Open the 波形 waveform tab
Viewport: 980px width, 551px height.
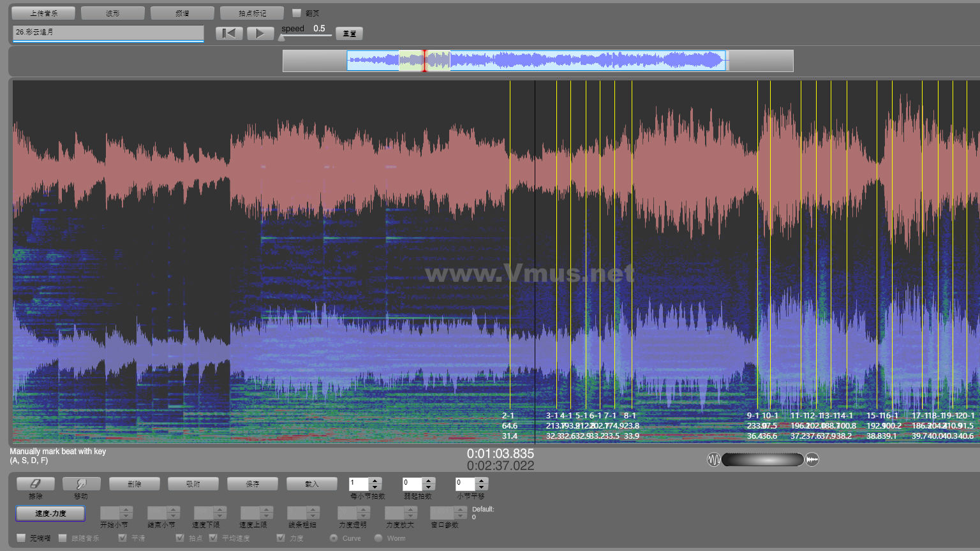[x=112, y=13]
